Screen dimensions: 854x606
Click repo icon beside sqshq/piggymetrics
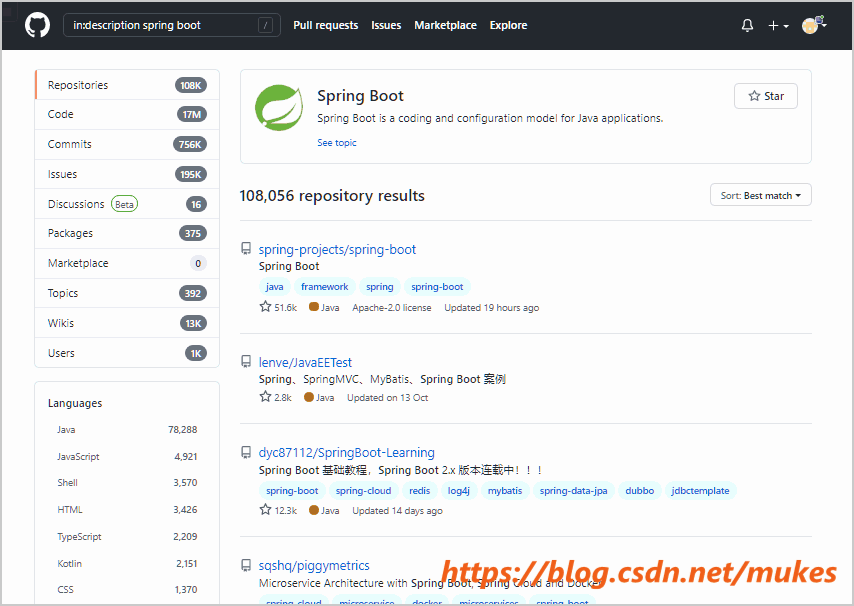pyautogui.click(x=246, y=565)
